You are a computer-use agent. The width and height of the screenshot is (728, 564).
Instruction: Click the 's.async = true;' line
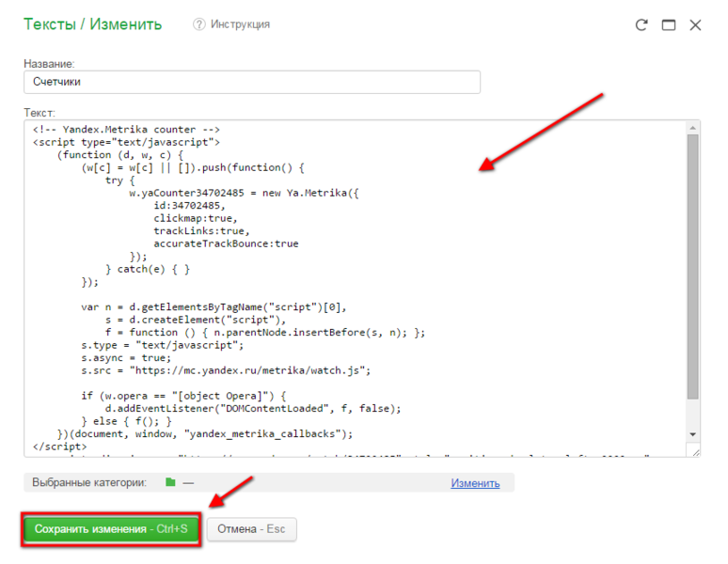coord(126,357)
